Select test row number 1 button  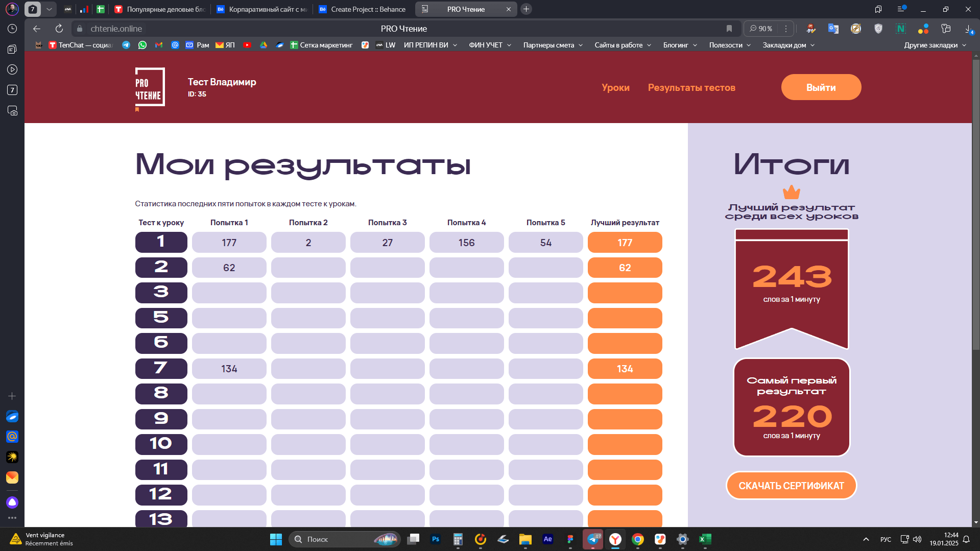pyautogui.click(x=161, y=242)
